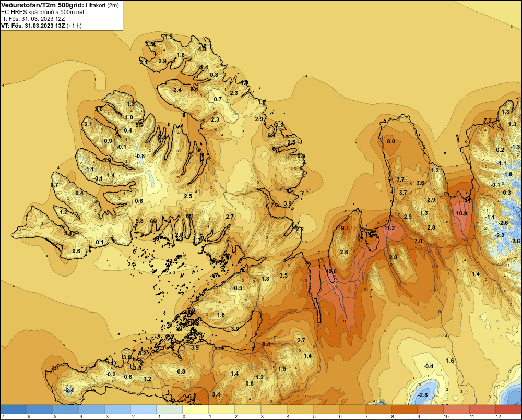The width and height of the screenshot is (522, 420).
Task: Select the 0.2 temperature reading
Action: [500, 150]
